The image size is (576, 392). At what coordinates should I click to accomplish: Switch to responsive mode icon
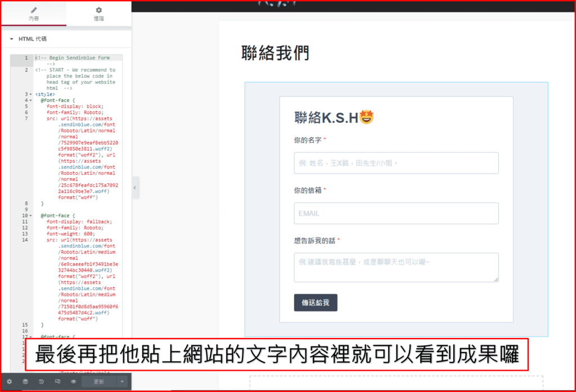tap(57, 381)
